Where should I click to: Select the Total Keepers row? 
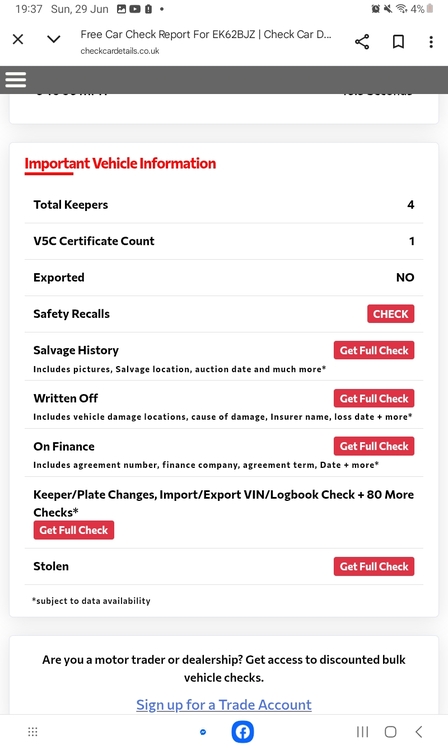pyautogui.click(x=224, y=205)
